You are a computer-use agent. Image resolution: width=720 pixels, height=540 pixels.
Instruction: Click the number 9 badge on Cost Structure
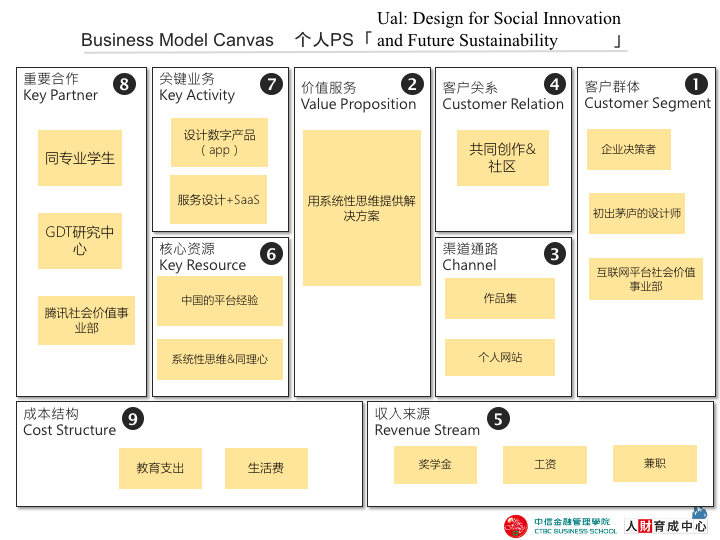pyautogui.click(x=133, y=419)
